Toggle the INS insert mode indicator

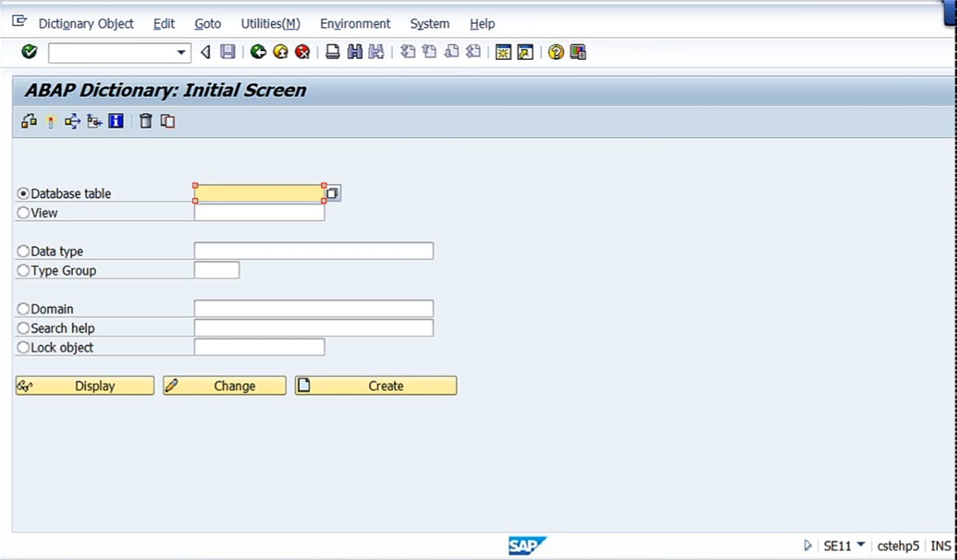tap(941, 546)
